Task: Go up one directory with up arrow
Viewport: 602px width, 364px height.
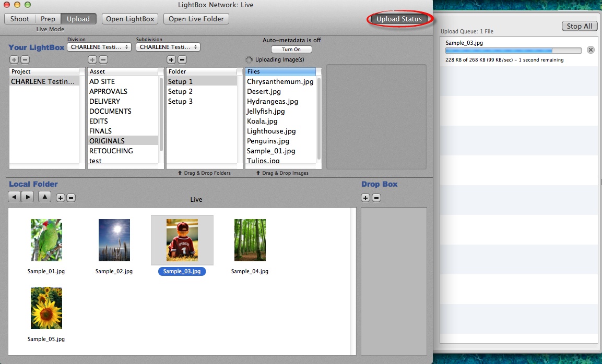Action: [45, 197]
